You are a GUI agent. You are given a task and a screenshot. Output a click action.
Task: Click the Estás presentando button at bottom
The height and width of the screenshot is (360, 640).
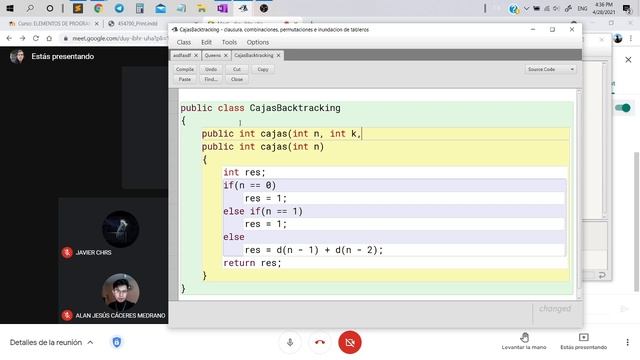tap(584, 341)
